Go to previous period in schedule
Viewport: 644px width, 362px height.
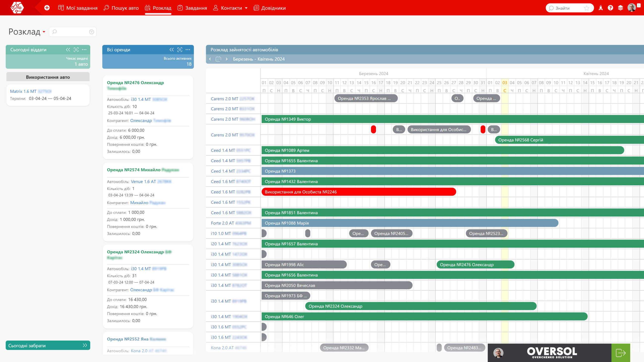point(210,59)
